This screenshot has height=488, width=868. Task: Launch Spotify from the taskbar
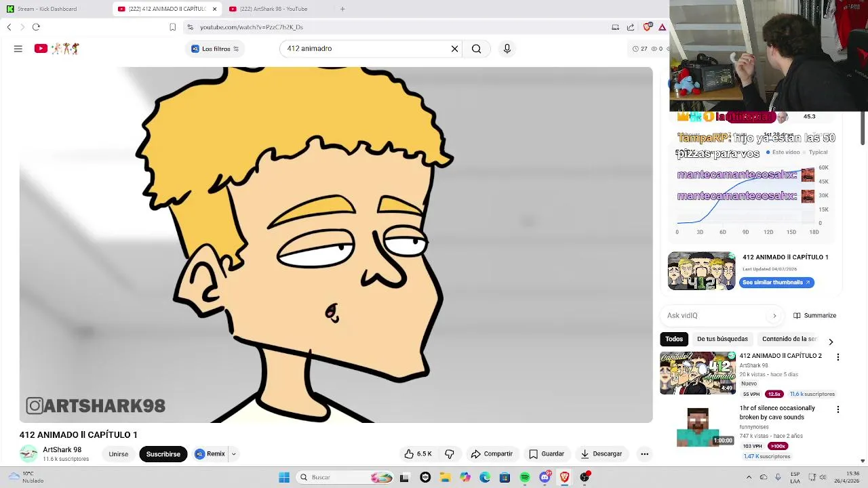[x=525, y=477]
